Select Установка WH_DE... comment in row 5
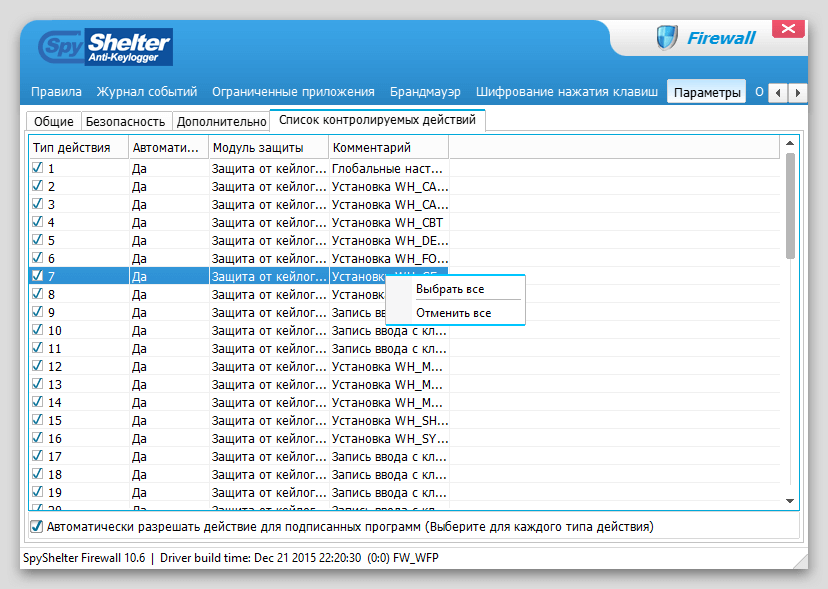This screenshot has height=589, width=828. pyautogui.click(x=390, y=241)
